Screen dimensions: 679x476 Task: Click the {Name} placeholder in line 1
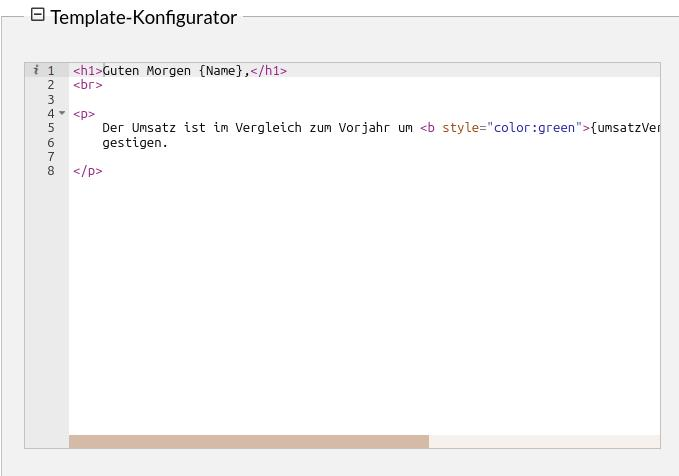click(220, 71)
